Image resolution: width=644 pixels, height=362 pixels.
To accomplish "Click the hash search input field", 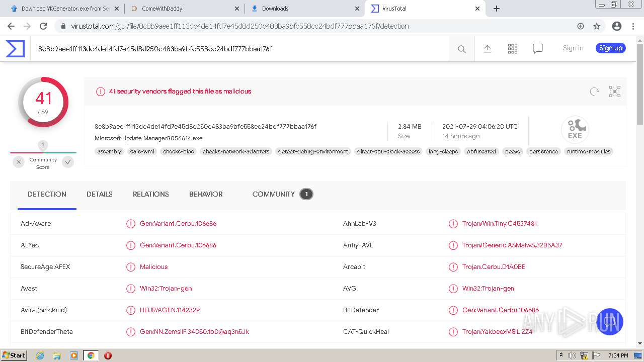I will pyautogui.click(x=239, y=49).
